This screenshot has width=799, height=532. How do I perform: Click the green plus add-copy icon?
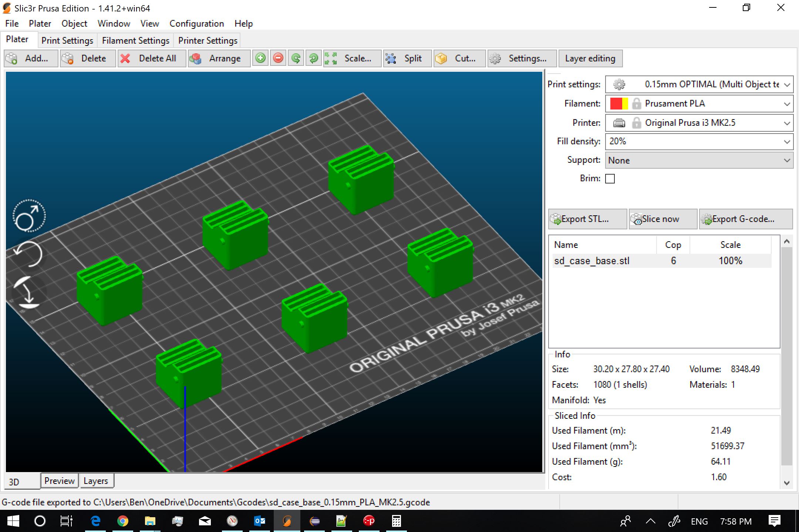(261, 58)
